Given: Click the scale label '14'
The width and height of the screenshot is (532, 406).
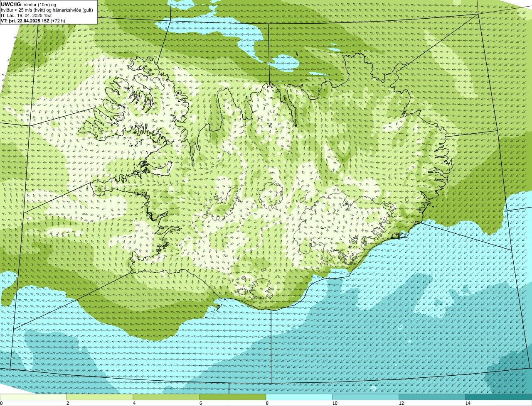Looking at the screenshot, I should [468, 403].
